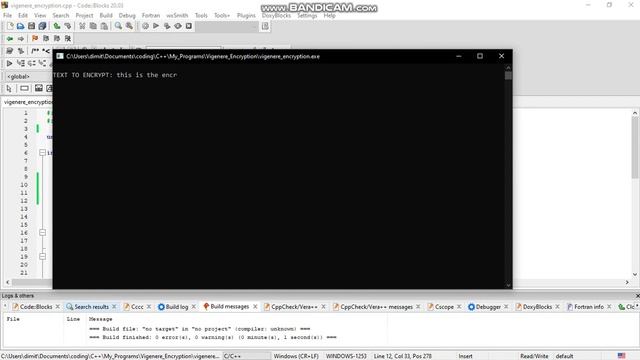Image resolution: width=640 pixels, height=360 pixels.
Task: Open the Project menu
Action: [84, 16]
